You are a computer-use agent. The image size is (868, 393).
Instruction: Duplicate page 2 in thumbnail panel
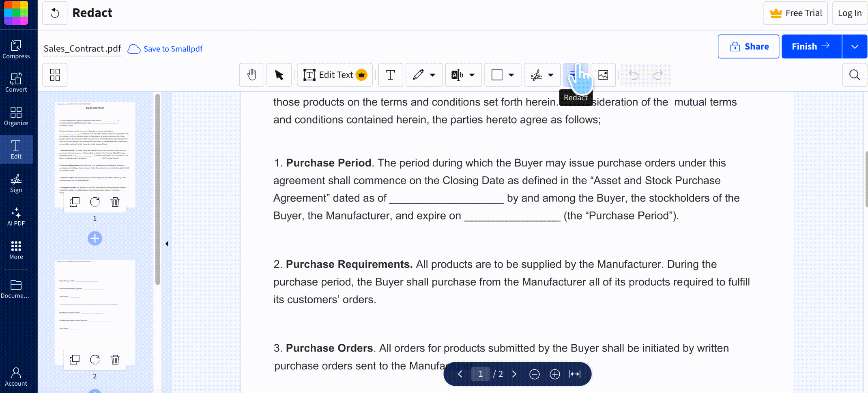tap(75, 359)
